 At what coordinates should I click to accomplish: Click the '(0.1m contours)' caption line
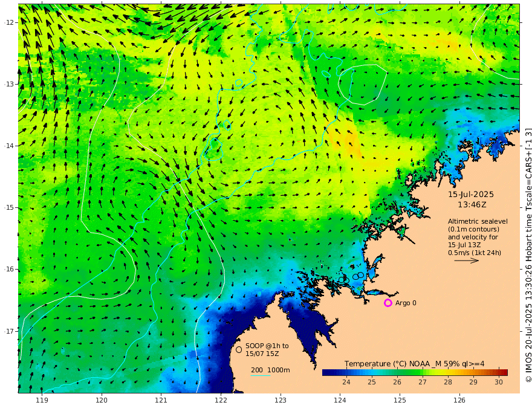coord(473,229)
